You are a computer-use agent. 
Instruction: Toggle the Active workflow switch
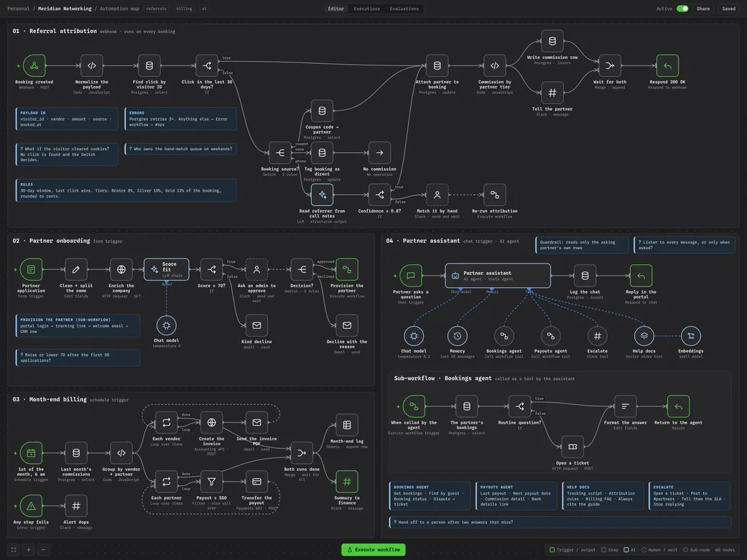682,9
